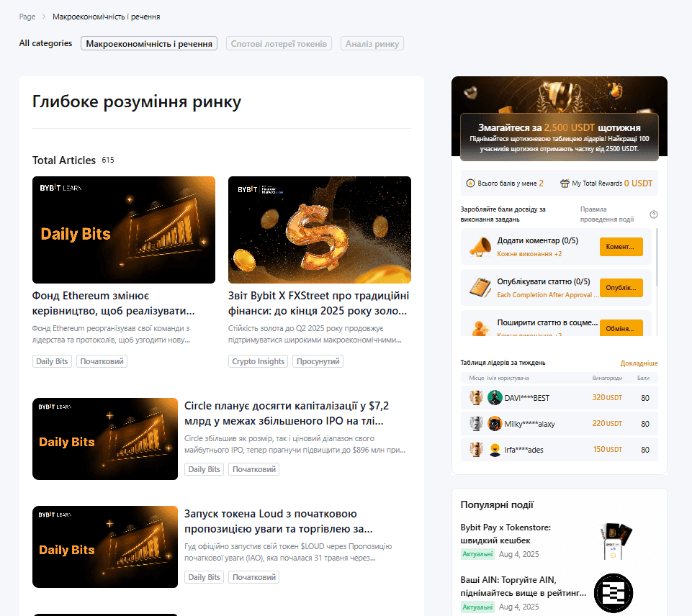
Task: Click the star points icon near Всього балів
Action: 470,183
